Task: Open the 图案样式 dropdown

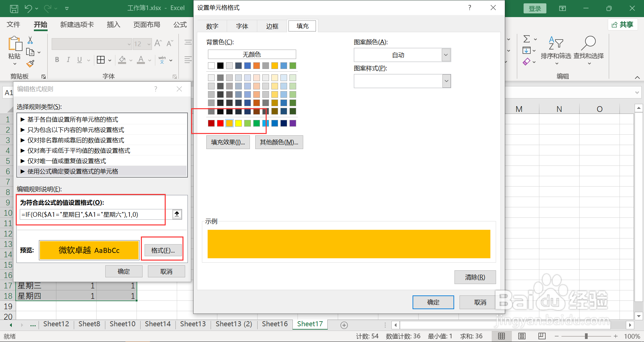Action: point(446,81)
